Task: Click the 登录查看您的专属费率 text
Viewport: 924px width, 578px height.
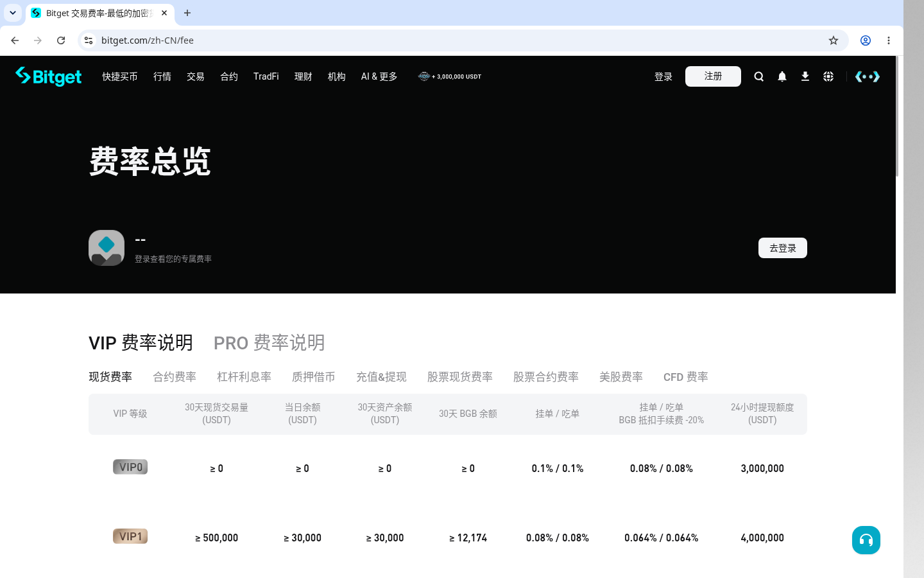Action: click(173, 259)
